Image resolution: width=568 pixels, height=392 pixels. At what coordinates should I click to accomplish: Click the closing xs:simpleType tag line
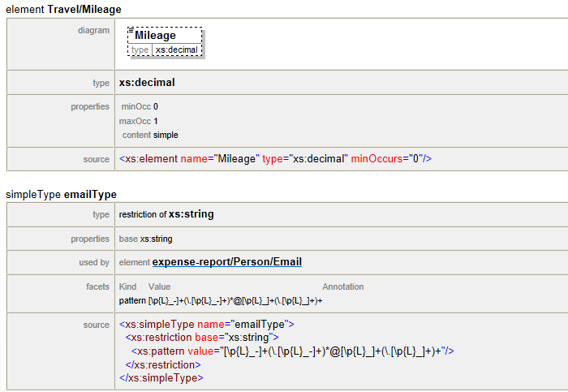point(161,377)
